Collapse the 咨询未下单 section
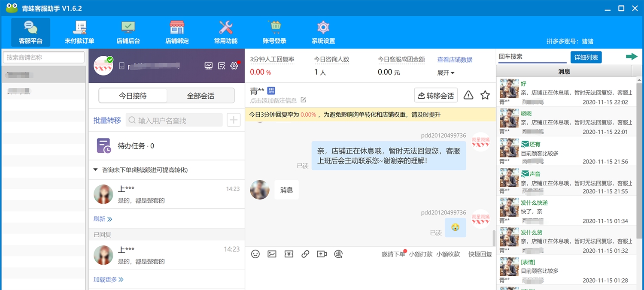This screenshot has height=290, width=644. coord(95,169)
